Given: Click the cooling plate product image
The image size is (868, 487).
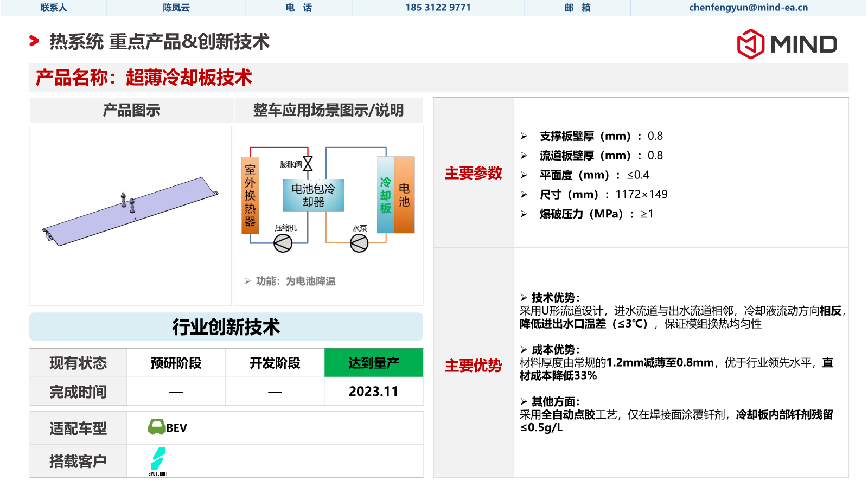Looking at the screenshot, I should pos(130,212).
